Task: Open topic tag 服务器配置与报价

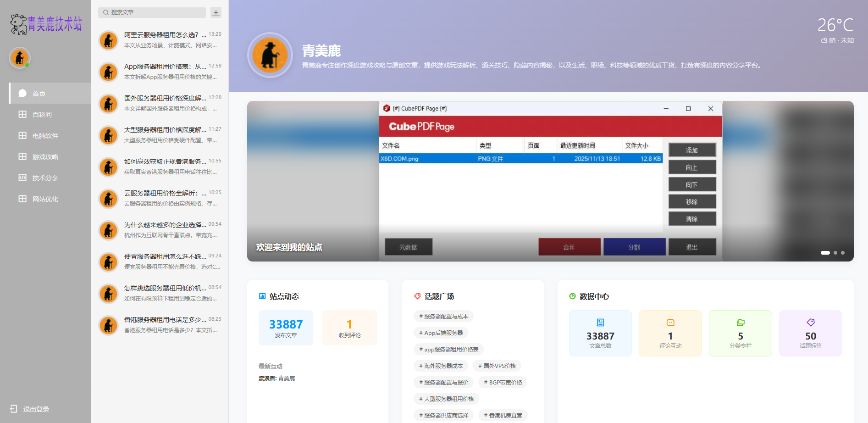Action: point(443,382)
